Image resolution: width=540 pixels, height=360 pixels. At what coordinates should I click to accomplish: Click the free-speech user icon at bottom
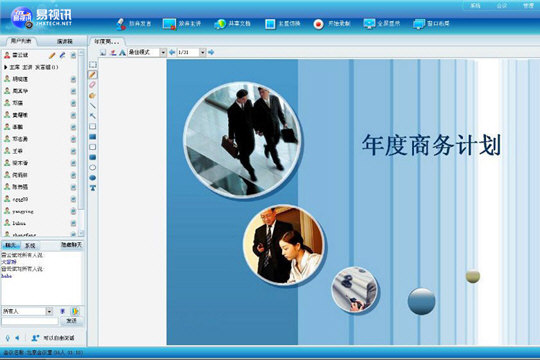pos(35,338)
